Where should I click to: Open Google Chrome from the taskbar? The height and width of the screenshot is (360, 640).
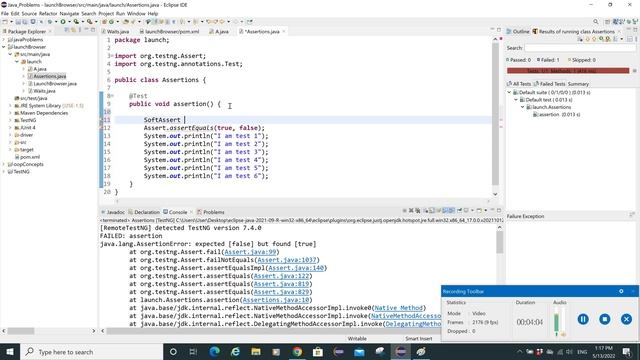click(x=297, y=351)
